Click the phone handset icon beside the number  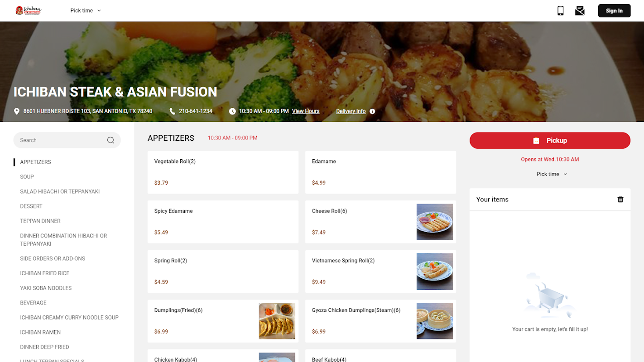coord(172,111)
